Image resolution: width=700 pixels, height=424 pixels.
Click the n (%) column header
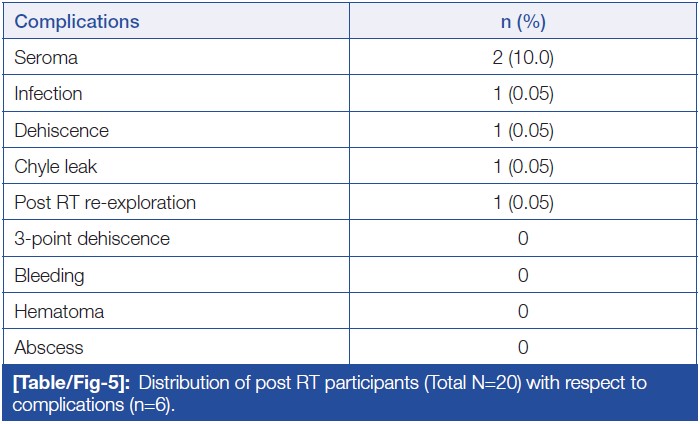(x=523, y=21)
